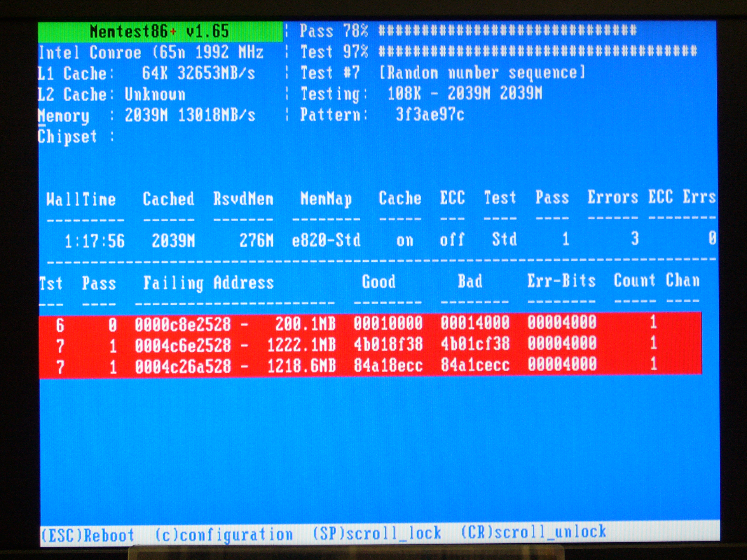Click the L1 Cache 64K 32653MB/s line
Image resolution: width=747 pixels, height=560 pixels.
pos(146,73)
